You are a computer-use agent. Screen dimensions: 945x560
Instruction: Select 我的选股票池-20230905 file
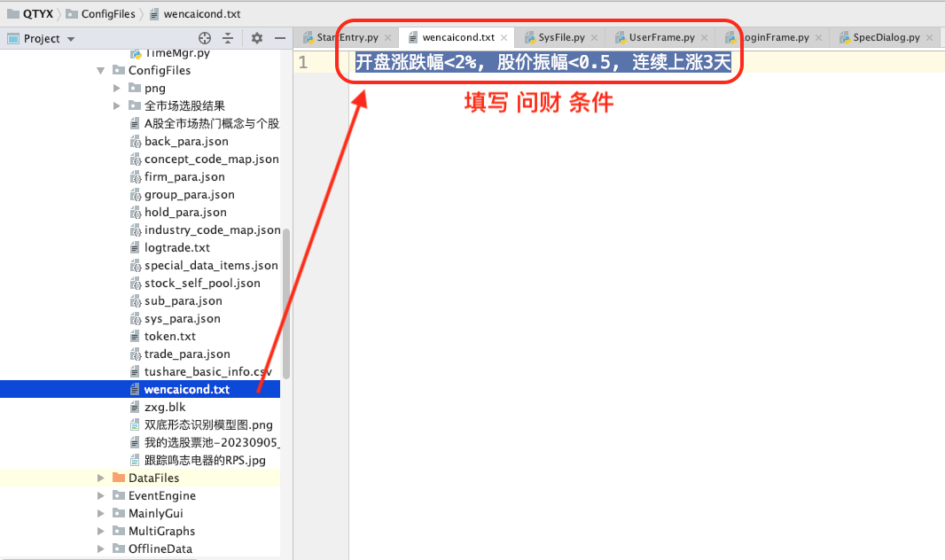tap(212, 442)
